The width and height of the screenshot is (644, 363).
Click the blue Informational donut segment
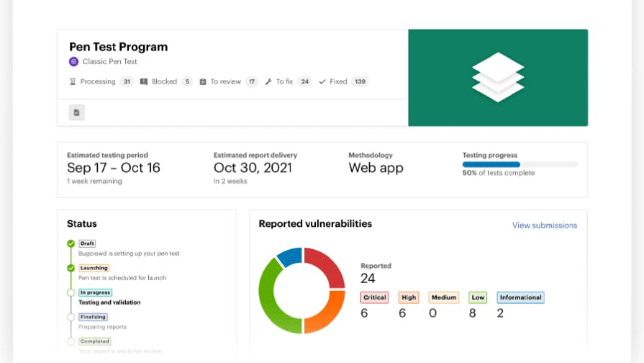pyautogui.click(x=291, y=256)
